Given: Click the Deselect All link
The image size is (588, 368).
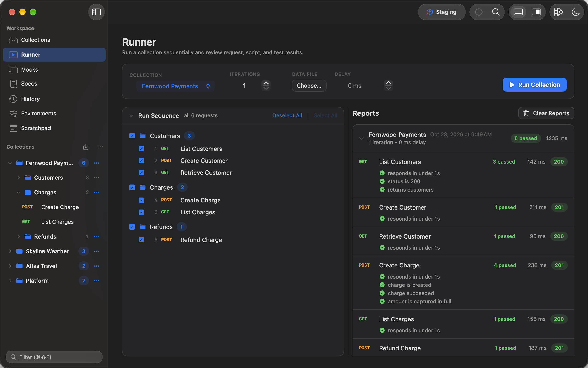Looking at the screenshot, I should pyautogui.click(x=287, y=116).
